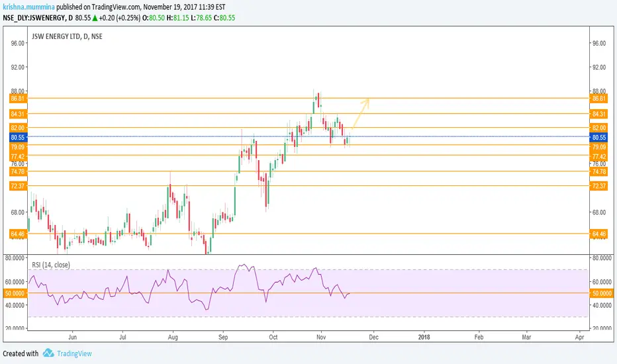
Task: Click the 96.00 tick on the left price scale
Action: tap(17, 43)
